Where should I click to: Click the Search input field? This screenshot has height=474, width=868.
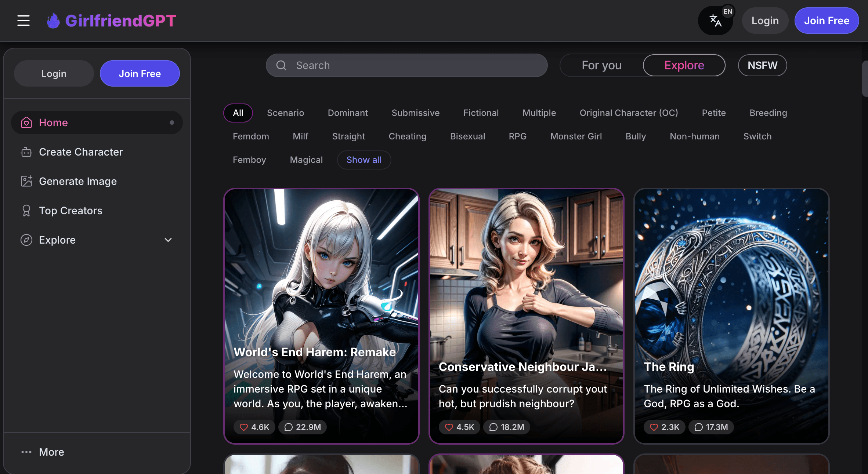407,65
